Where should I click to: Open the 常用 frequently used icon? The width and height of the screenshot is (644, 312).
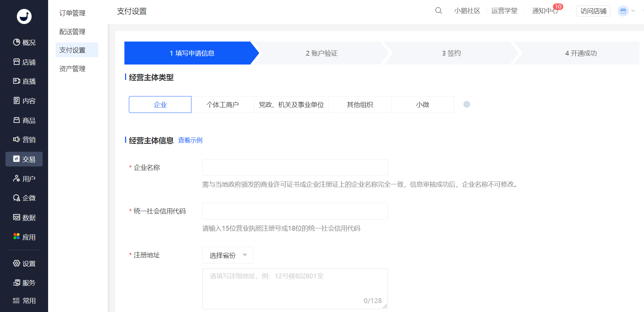click(16, 300)
